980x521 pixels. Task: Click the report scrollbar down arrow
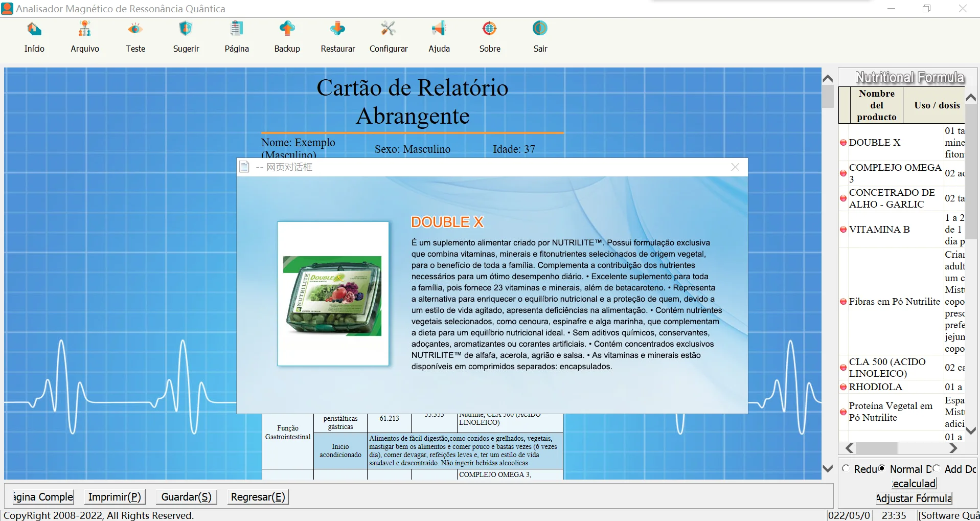828,468
